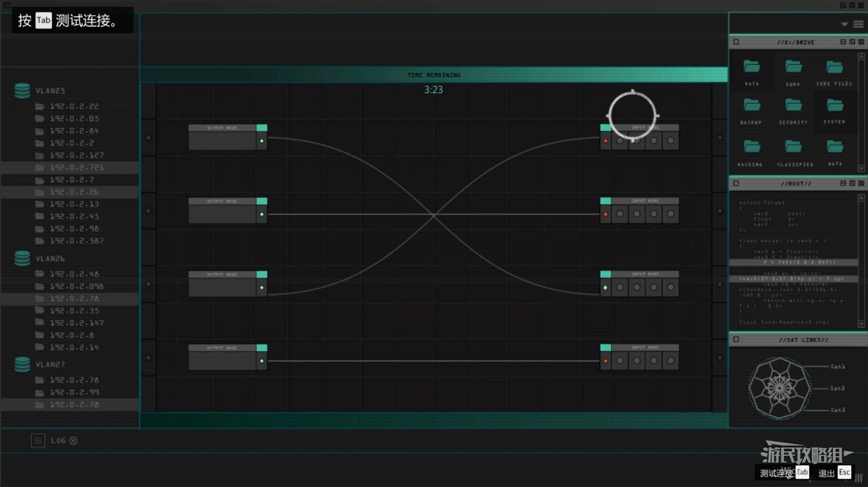Expand the VLAN25 tree label
This screenshot has height=487, width=868.
point(50,91)
